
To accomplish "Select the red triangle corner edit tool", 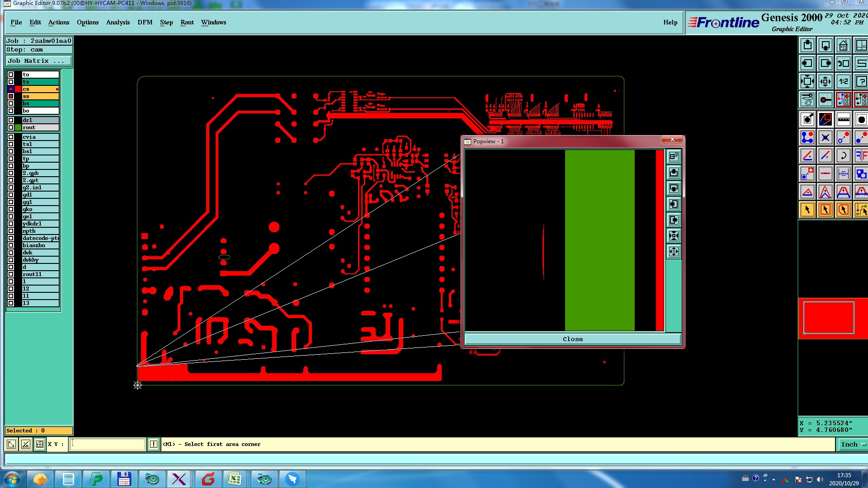I will 807,192.
